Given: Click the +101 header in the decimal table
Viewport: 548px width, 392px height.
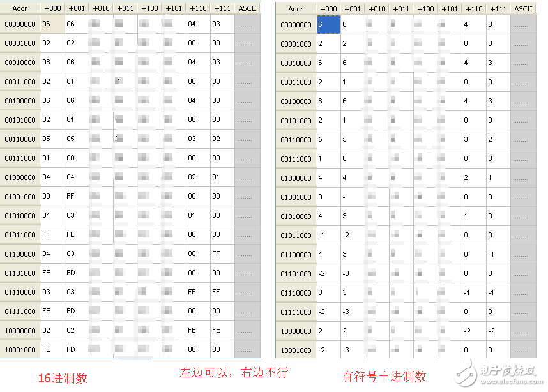Looking at the screenshot, I should (x=450, y=9).
